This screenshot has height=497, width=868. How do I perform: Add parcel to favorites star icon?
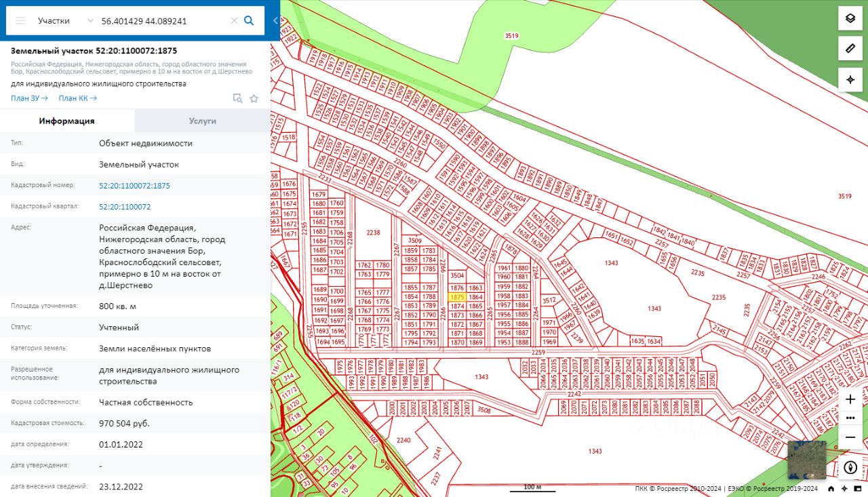pyautogui.click(x=254, y=98)
